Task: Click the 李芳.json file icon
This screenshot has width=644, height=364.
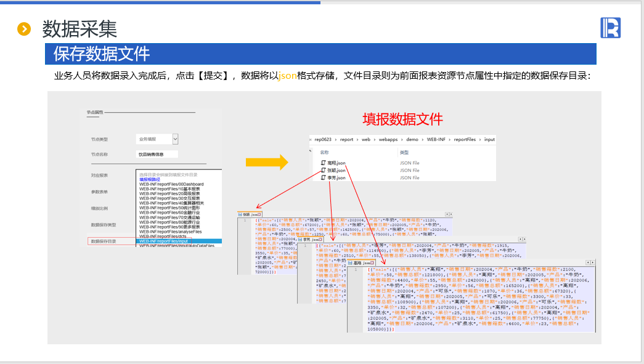Action: 323,177
